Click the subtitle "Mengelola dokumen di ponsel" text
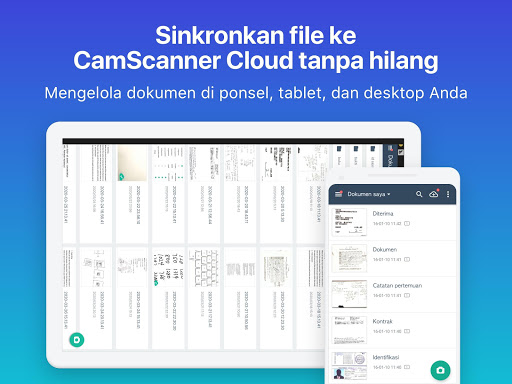This screenshot has height=384, width=512. pyautogui.click(x=156, y=93)
